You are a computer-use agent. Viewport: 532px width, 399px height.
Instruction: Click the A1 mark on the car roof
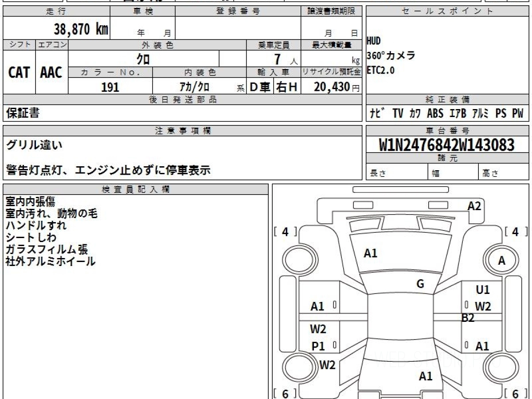pyautogui.click(x=425, y=376)
